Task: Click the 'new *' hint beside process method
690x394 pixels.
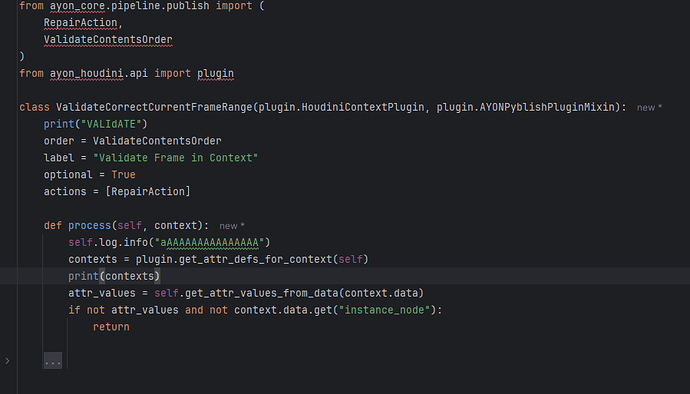Action: pos(231,226)
